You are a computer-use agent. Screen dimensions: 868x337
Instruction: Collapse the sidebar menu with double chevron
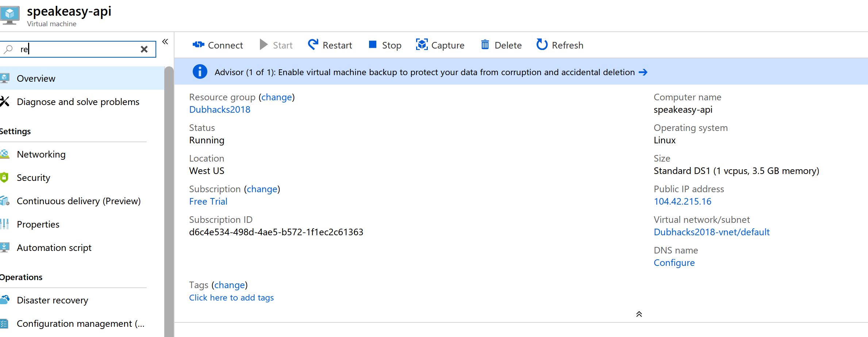point(165,42)
